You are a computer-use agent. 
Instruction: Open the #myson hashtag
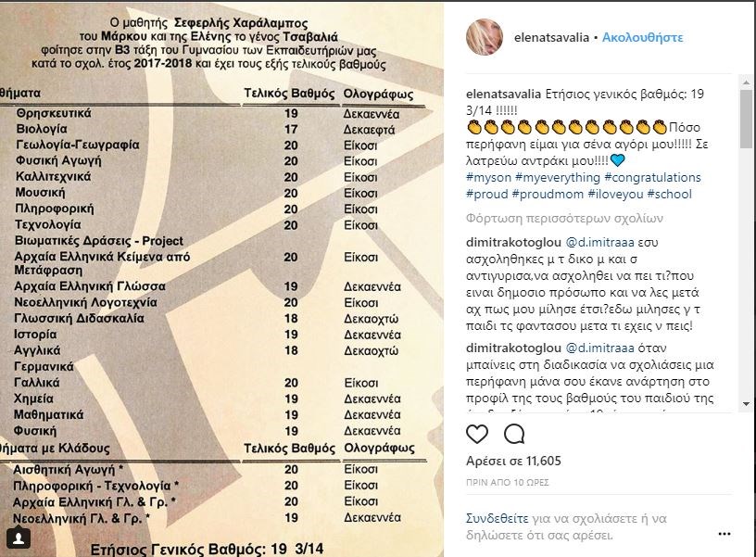[489, 177]
